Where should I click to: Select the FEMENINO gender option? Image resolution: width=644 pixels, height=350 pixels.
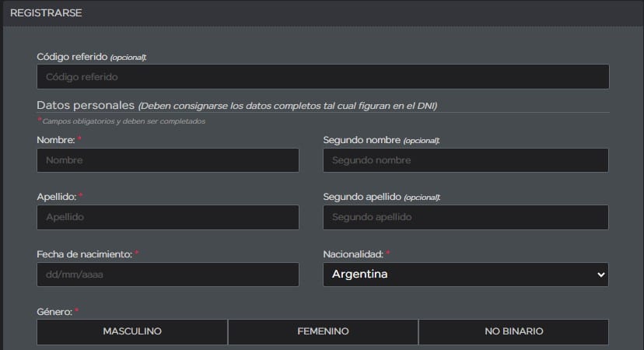[x=323, y=331]
